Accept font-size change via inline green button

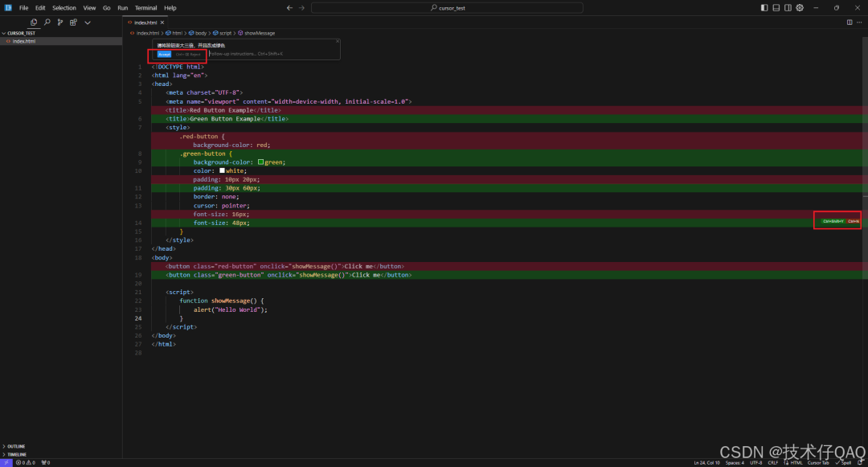click(833, 221)
